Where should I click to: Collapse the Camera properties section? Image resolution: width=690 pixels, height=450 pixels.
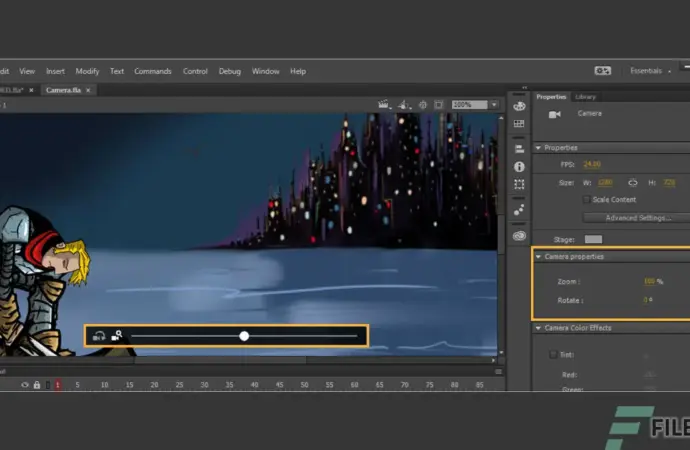(x=538, y=256)
